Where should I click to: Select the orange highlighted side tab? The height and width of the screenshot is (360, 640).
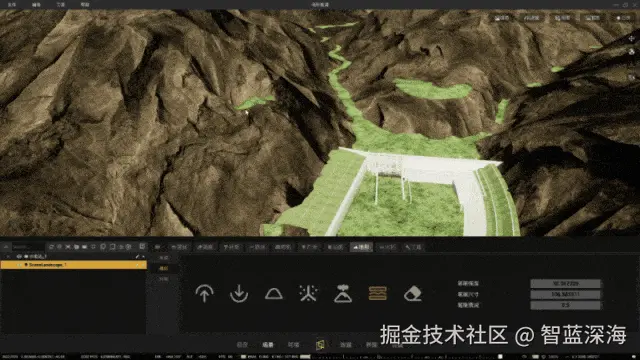pyautogui.click(x=164, y=268)
